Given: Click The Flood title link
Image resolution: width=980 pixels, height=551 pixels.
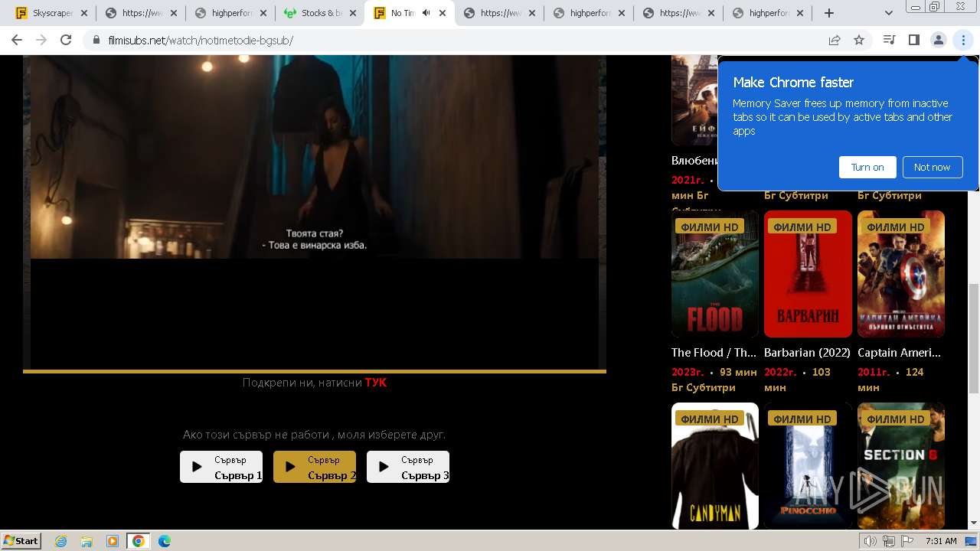Looking at the screenshot, I should coord(714,353).
